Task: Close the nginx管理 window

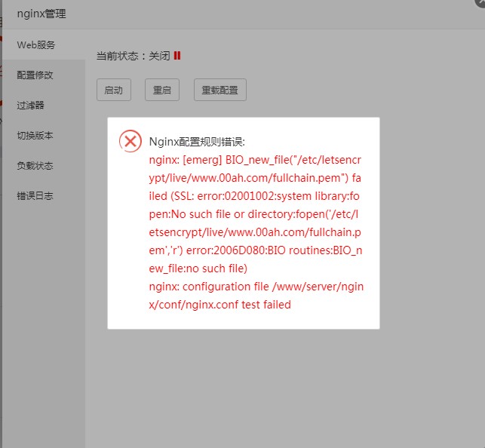Action: click(x=480, y=2)
